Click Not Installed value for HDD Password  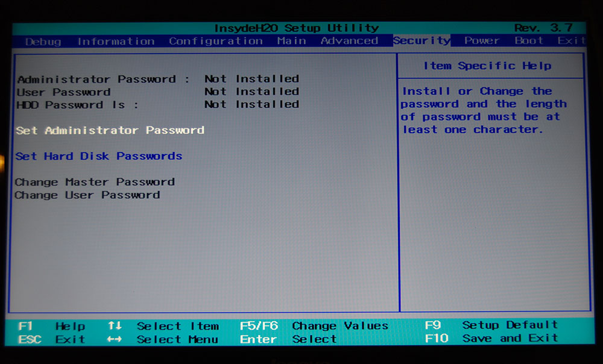[251, 104]
